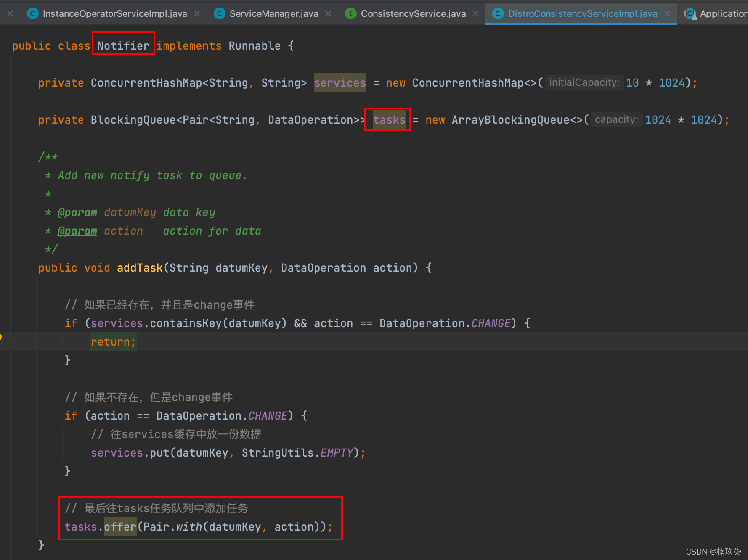748x560 pixels.
Task: Click the initialCapacity: parameter hint
Action: click(x=584, y=82)
